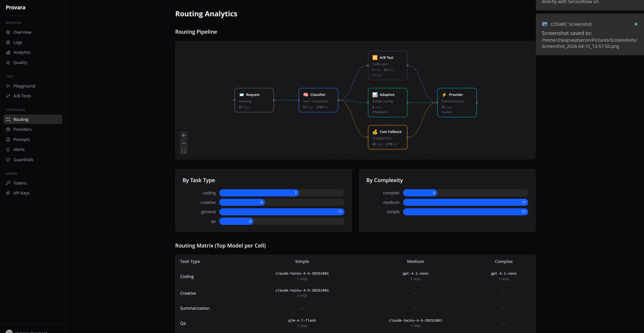Click the Alerts bell icon
This screenshot has width=644, height=333.
(8, 149)
